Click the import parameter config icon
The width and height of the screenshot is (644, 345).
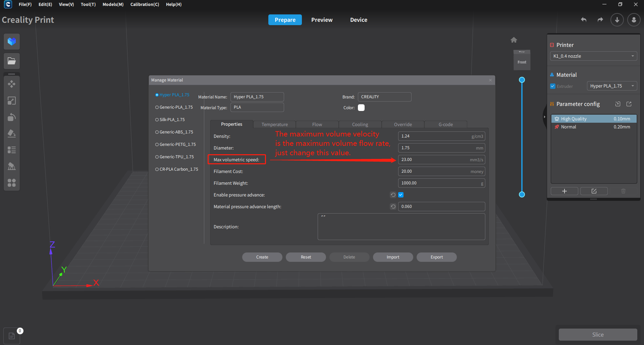point(618,104)
